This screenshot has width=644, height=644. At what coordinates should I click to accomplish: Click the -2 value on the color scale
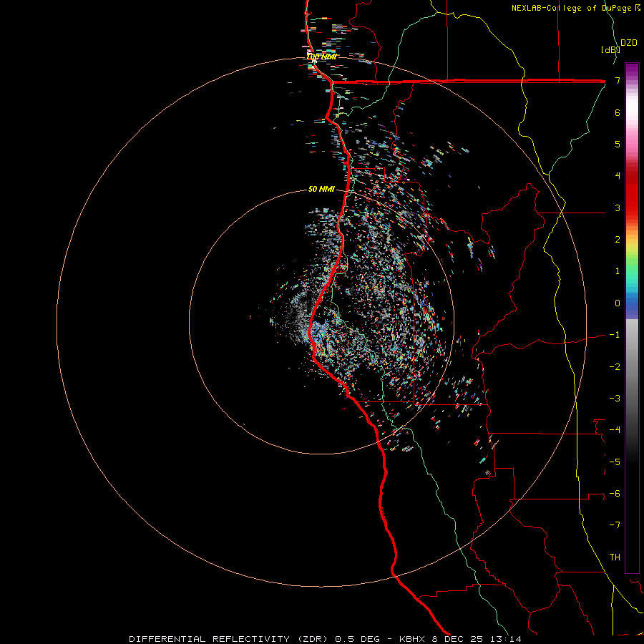[615, 367]
